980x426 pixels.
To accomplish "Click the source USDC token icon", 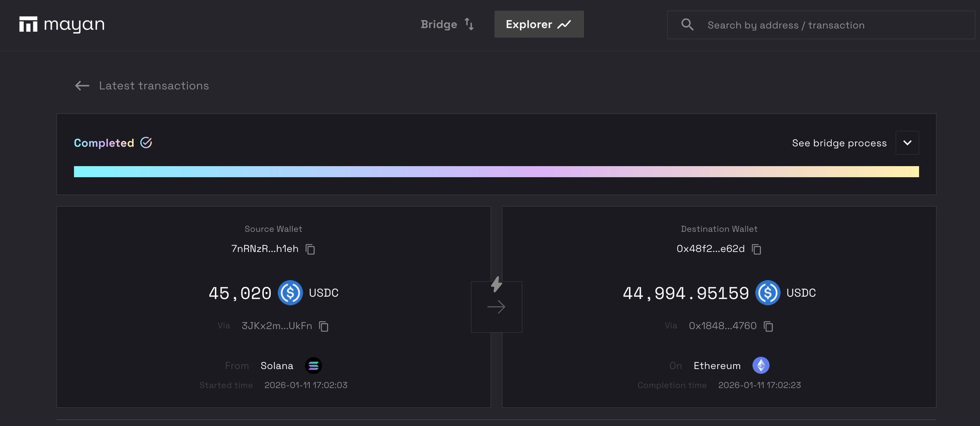I will click(290, 292).
